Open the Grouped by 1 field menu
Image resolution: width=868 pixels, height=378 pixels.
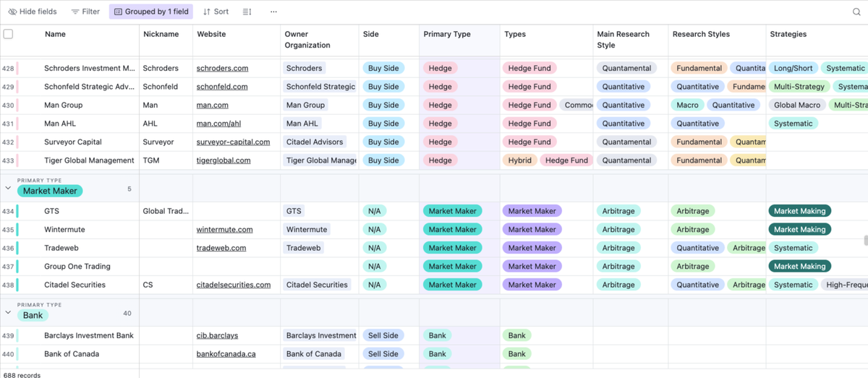click(x=151, y=12)
